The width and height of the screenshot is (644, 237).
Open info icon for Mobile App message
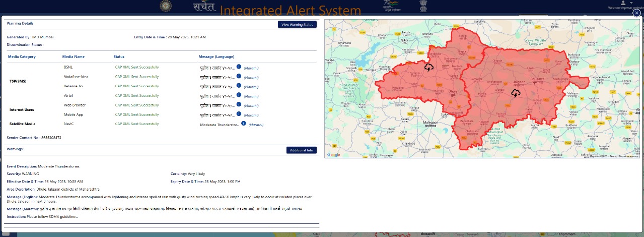(239, 114)
